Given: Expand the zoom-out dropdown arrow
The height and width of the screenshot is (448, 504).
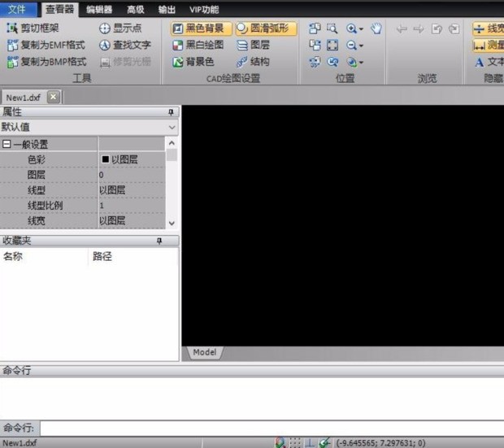Looking at the screenshot, I should pyautogui.click(x=361, y=46).
